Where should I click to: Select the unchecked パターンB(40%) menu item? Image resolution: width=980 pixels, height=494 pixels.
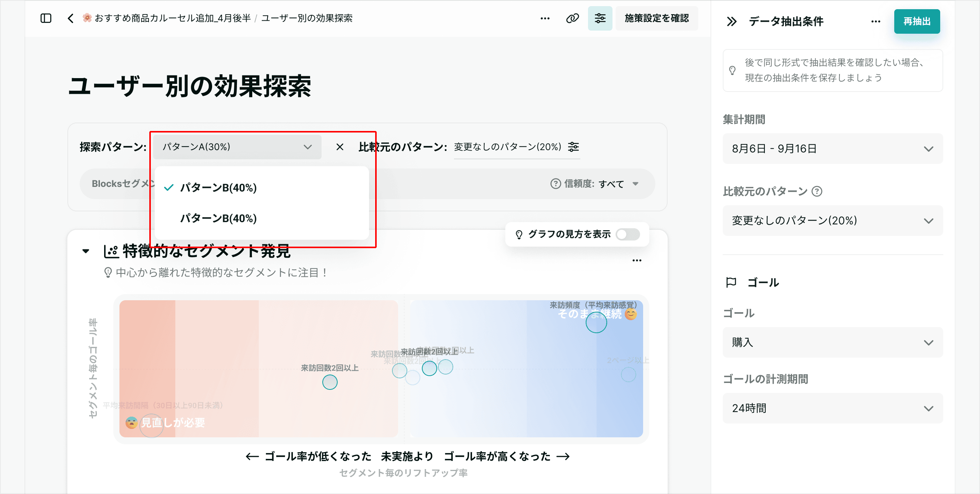point(262,218)
